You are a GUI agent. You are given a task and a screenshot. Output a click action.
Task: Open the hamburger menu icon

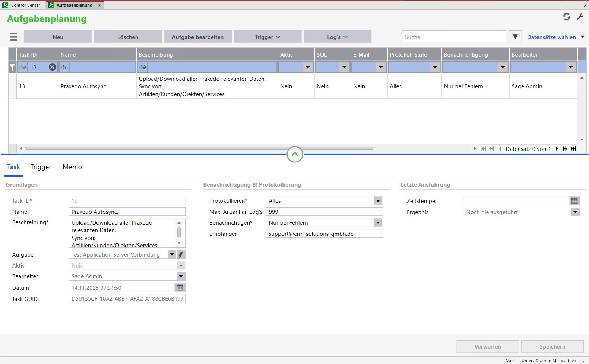tap(13, 37)
